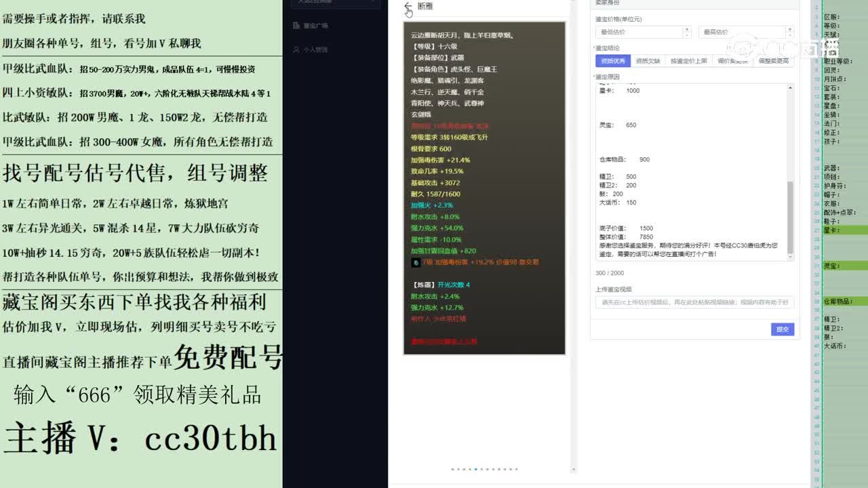Click the highlighted carousel dot under item card
Viewport: 868px width, 488px height.
tap(476, 469)
